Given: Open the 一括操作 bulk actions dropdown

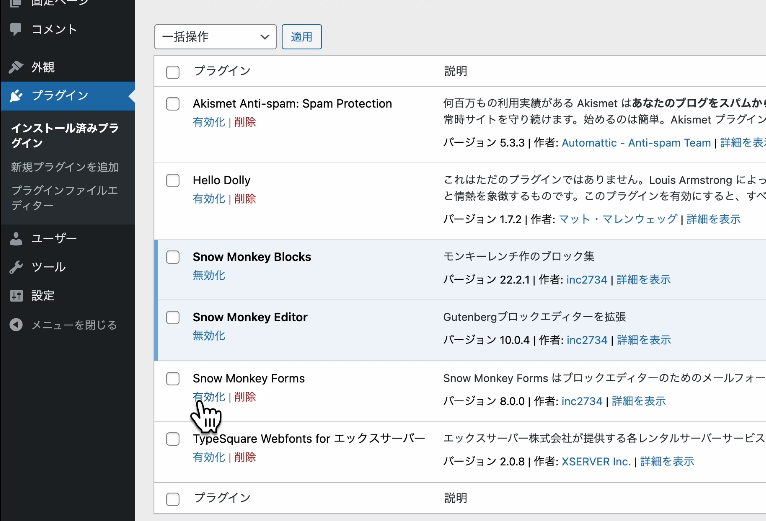Looking at the screenshot, I should tap(215, 37).
